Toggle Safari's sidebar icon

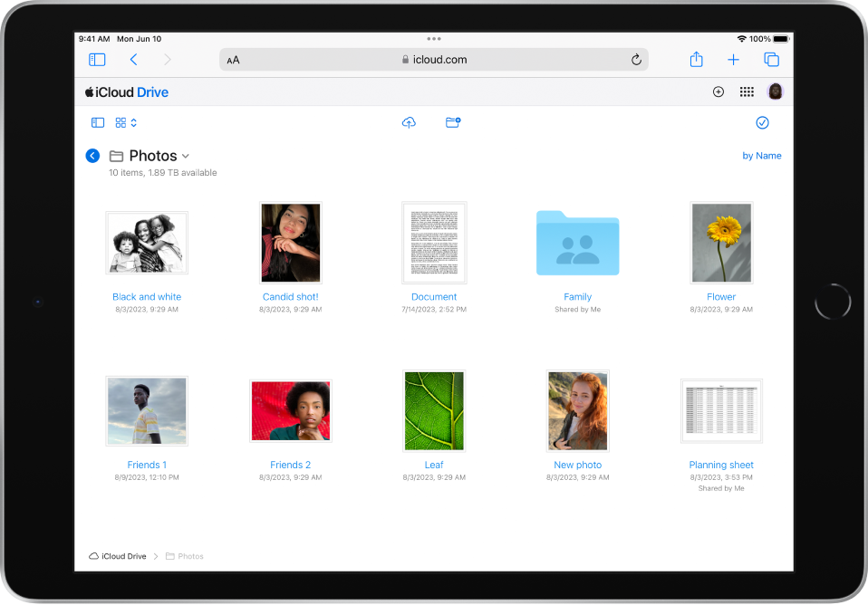(97, 59)
